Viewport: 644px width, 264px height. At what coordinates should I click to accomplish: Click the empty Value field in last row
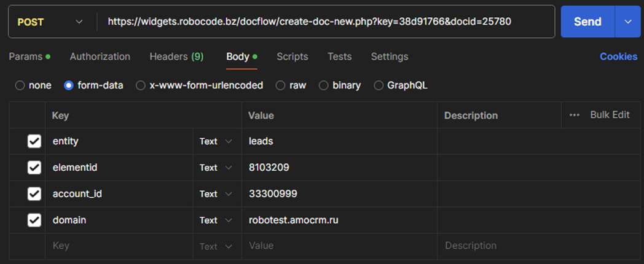coord(339,246)
